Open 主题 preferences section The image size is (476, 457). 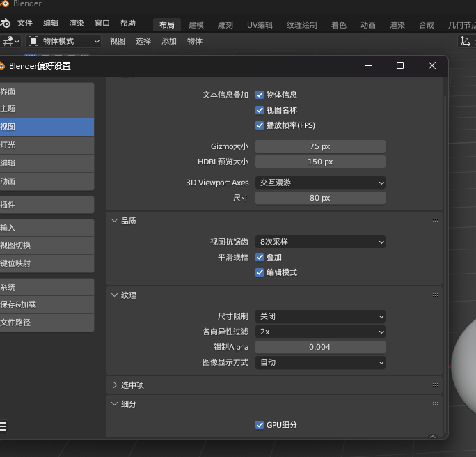pyautogui.click(x=47, y=109)
